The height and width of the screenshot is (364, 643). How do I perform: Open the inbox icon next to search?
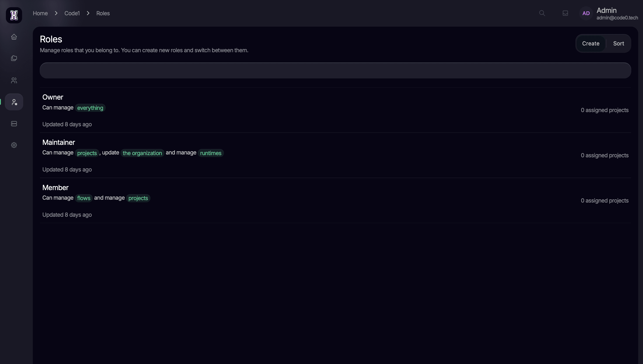pos(565,13)
